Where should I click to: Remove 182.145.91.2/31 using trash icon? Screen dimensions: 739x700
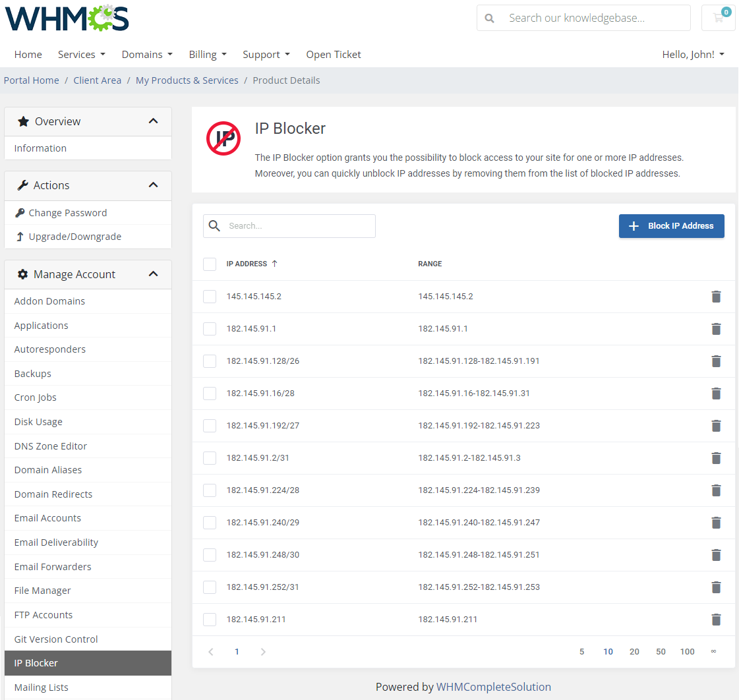click(716, 457)
